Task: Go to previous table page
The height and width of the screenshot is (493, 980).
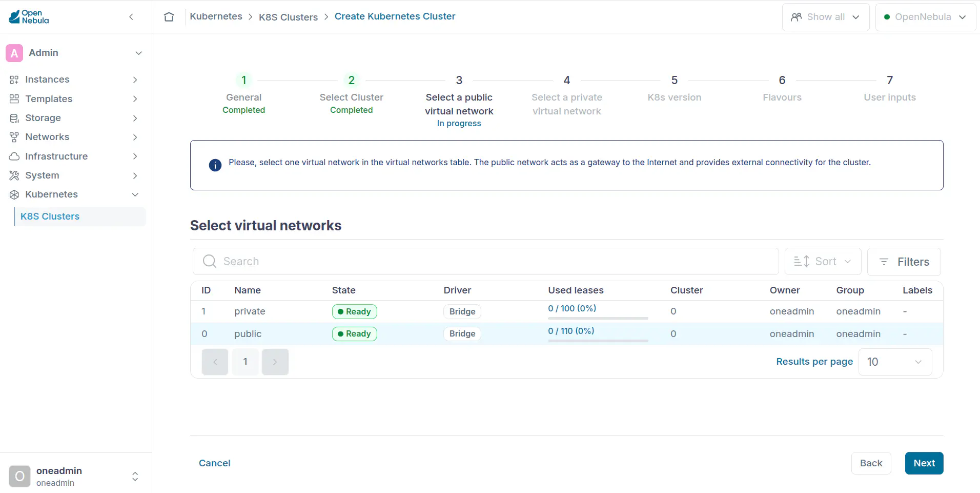Action: pos(215,362)
